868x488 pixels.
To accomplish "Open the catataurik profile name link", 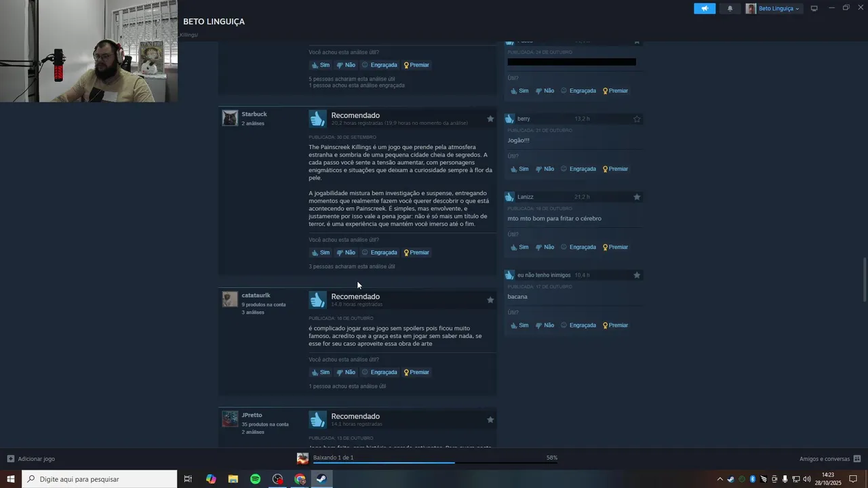I will (x=256, y=295).
